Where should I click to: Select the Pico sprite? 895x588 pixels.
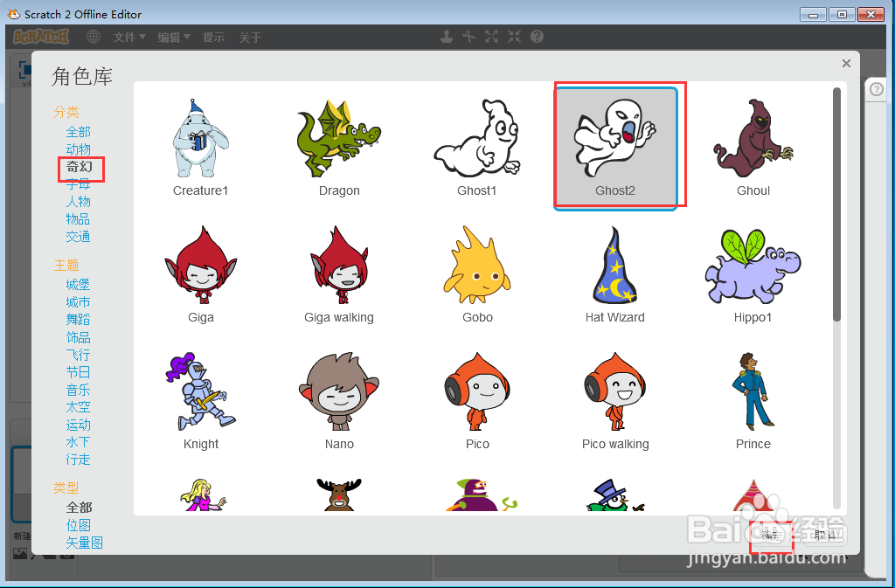tap(477, 401)
